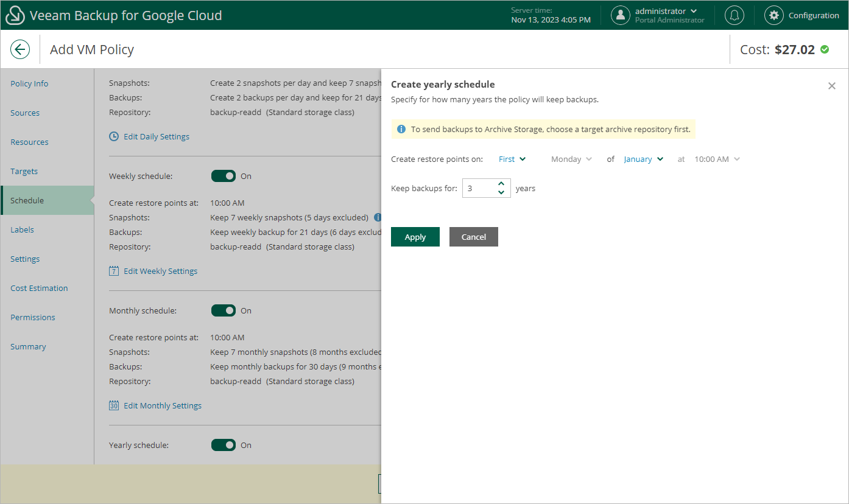Expand the January month dropdown
The image size is (849, 504).
[643, 159]
